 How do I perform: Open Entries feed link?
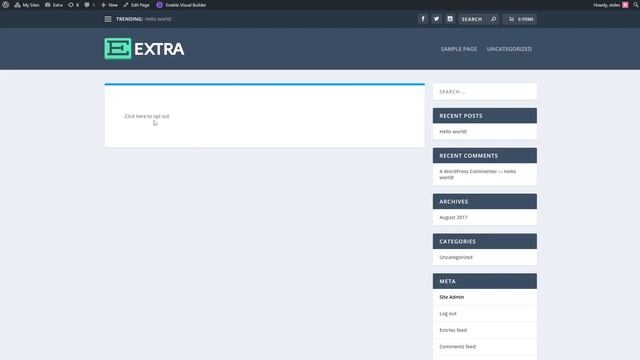453,330
